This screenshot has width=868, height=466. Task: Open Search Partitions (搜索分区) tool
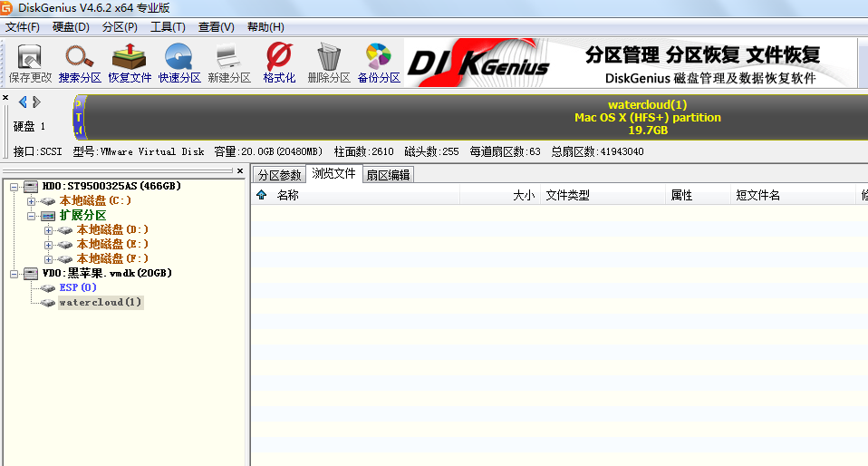point(80,63)
